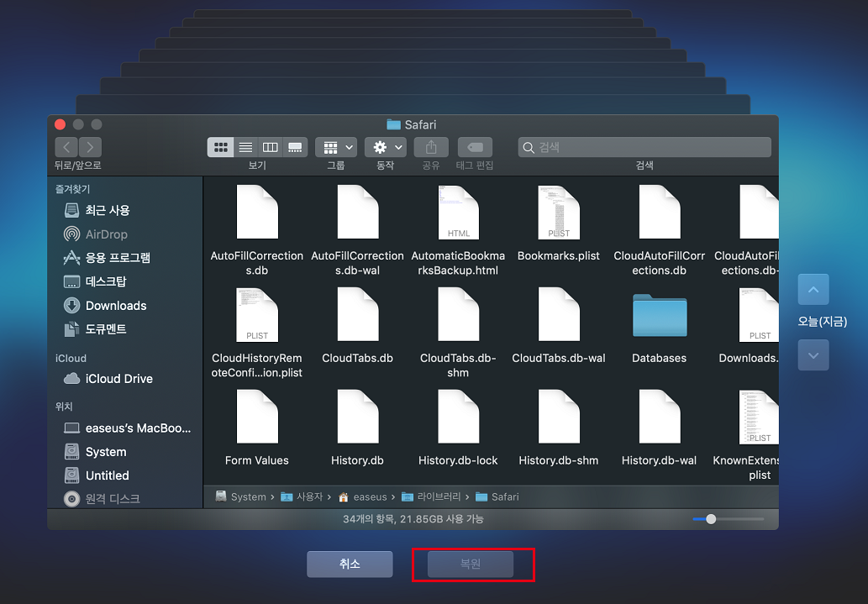Switch to column view in the toolbar
The height and width of the screenshot is (604, 868).
coord(270,147)
